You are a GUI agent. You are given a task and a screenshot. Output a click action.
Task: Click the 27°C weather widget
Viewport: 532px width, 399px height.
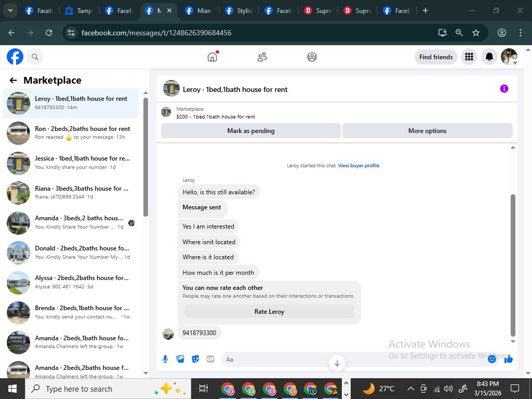tap(379, 389)
